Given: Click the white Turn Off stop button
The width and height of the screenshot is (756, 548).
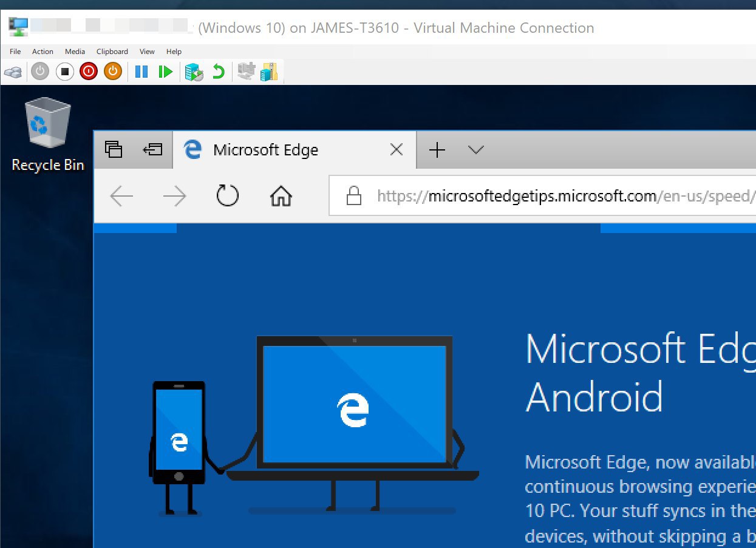Looking at the screenshot, I should (x=64, y=72).
